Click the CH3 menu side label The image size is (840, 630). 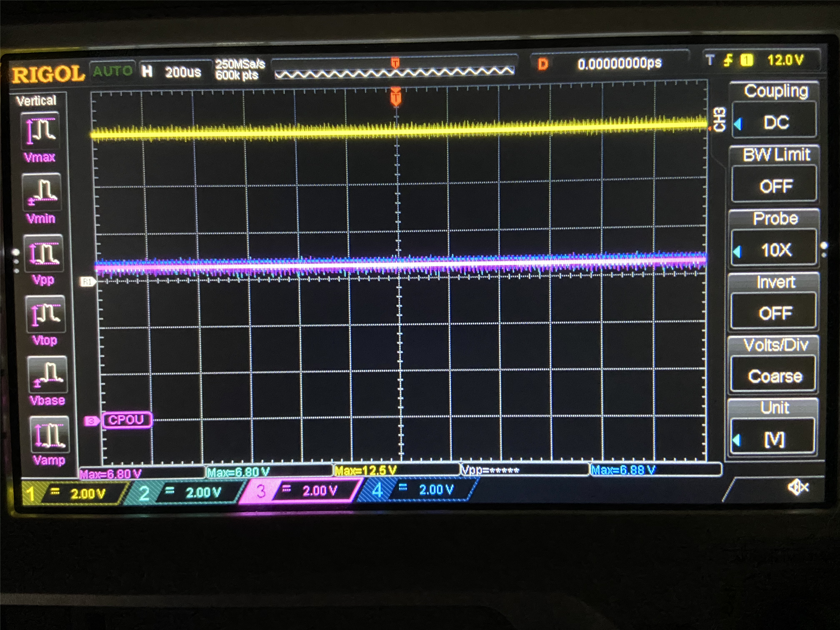(719, 119)
